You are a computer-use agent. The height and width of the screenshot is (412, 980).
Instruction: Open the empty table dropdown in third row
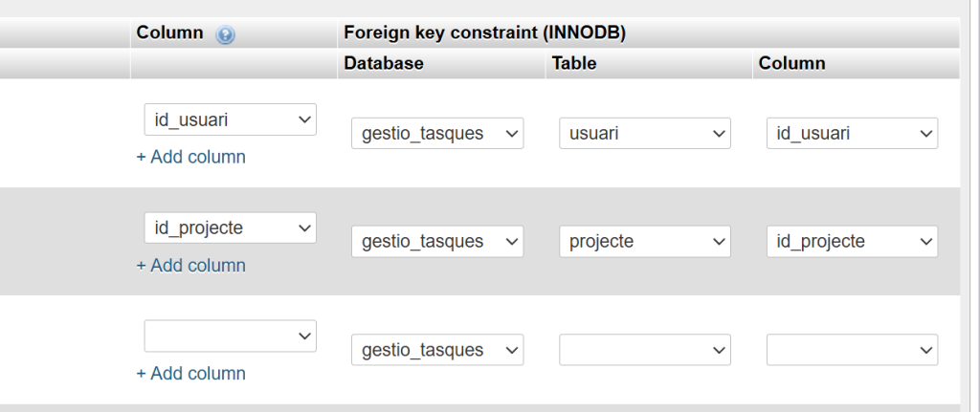pos(645,350)
